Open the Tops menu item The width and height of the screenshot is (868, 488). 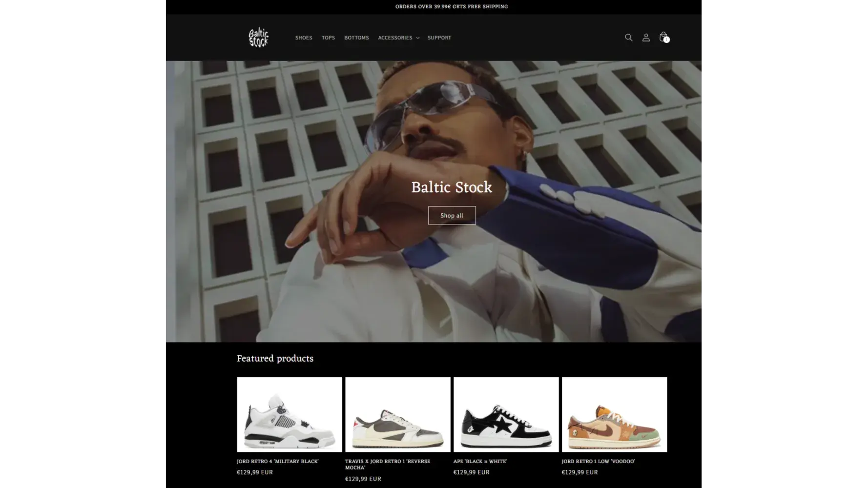328,38
